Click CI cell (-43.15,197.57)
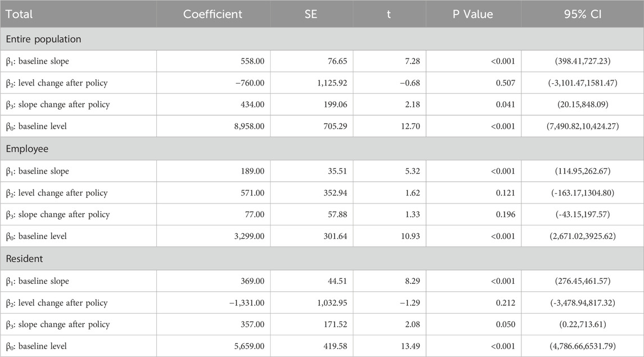The height and width of the screenshot is (357, 644). click(x=582, y=214)
